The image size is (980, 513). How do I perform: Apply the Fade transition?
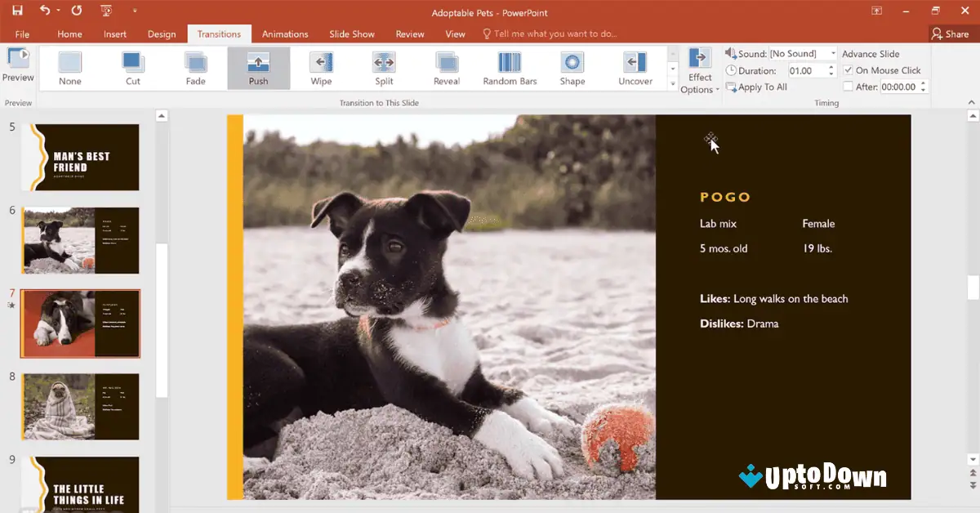195,69
